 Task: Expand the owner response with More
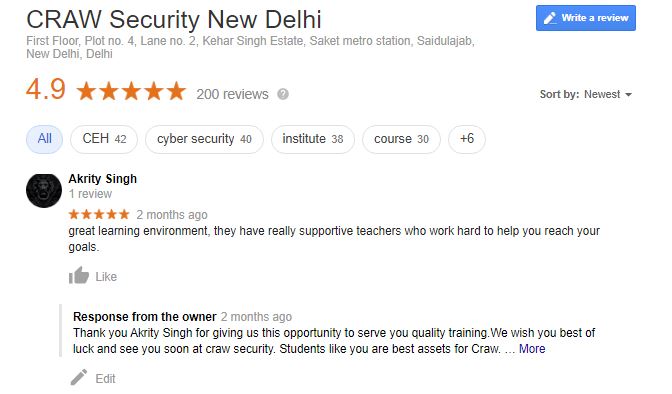pos(532,349)
